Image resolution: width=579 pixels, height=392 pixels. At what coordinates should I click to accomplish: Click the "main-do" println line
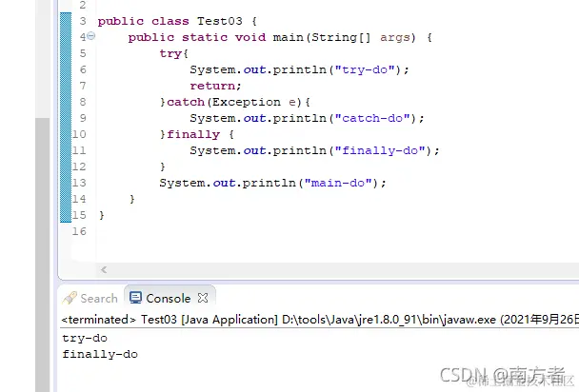272,183
